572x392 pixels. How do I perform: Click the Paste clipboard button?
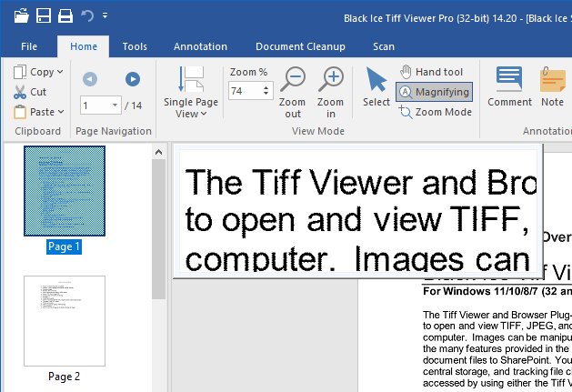tap(34, 112)
